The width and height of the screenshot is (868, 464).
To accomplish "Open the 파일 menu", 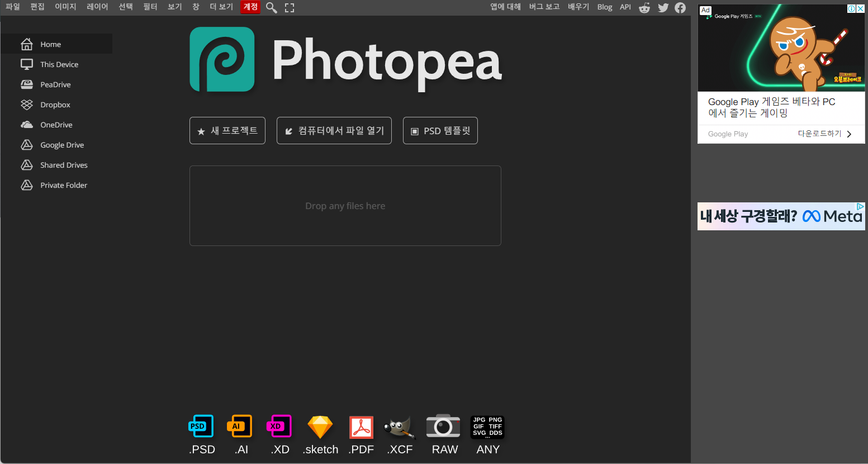I will (13, 7).
